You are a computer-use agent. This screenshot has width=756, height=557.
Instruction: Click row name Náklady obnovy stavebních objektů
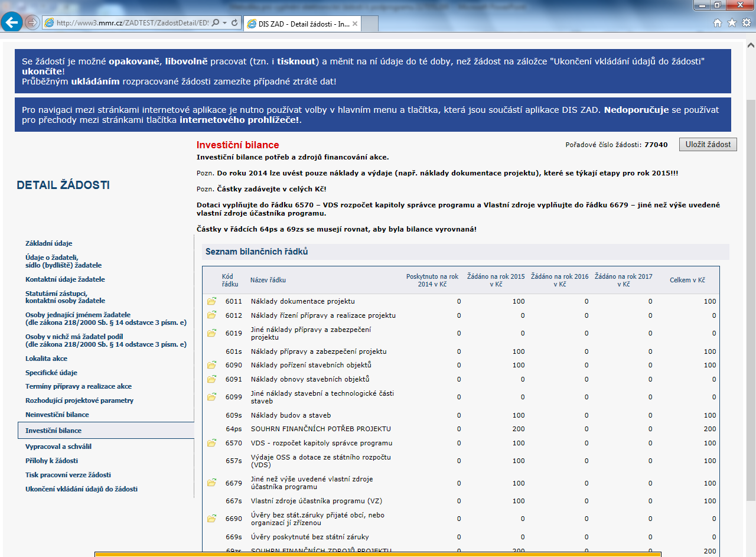tap(310, 379)
